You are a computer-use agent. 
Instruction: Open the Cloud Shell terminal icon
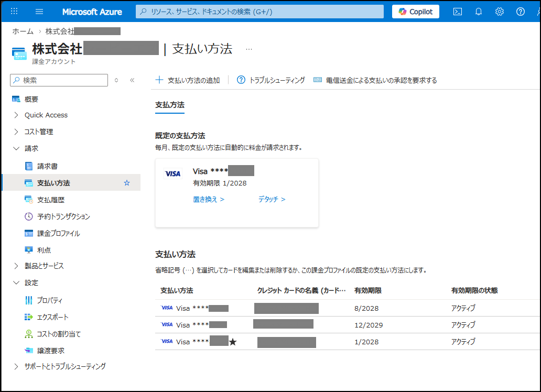click(457, 11)
